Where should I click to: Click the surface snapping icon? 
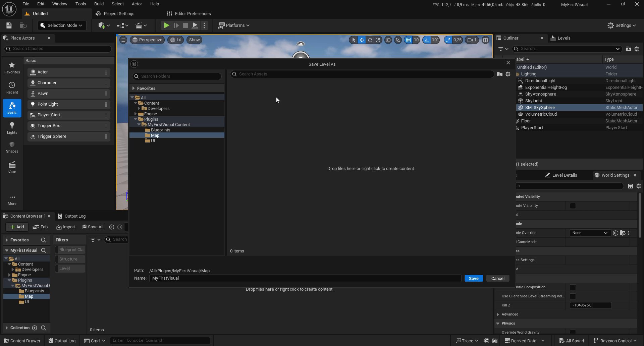tap(398, 40)
